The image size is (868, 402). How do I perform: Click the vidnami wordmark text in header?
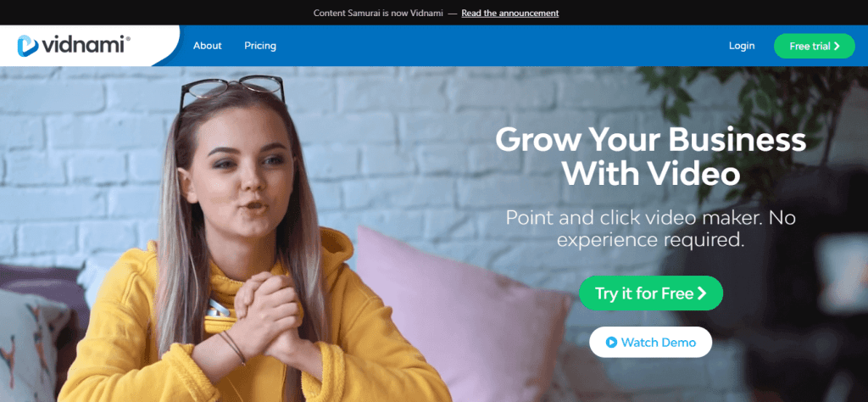point(83,46)
